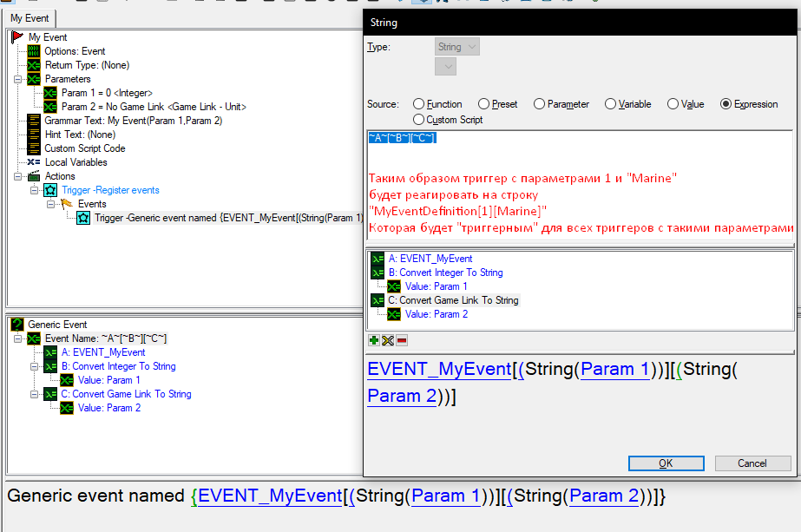Screen dimensions: 801x532
Task: Collapse the Trigger - Register events node
Action: point(34,190)
